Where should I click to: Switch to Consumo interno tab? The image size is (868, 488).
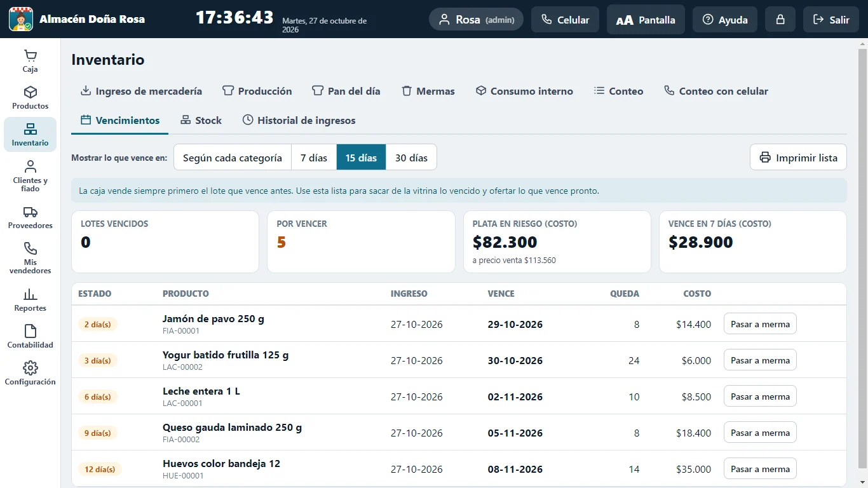click(524, 91)
